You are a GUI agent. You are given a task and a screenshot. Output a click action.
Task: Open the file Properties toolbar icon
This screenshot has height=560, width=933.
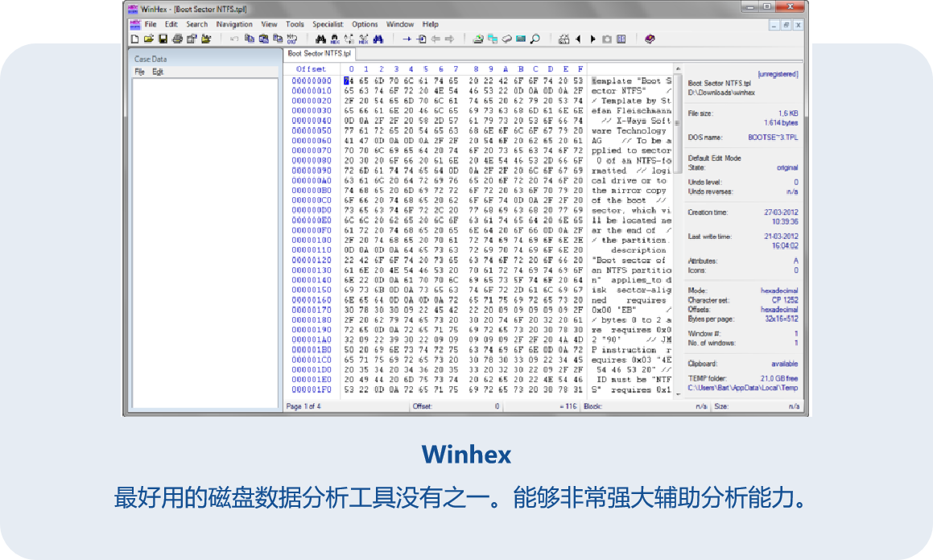(192, 39)
